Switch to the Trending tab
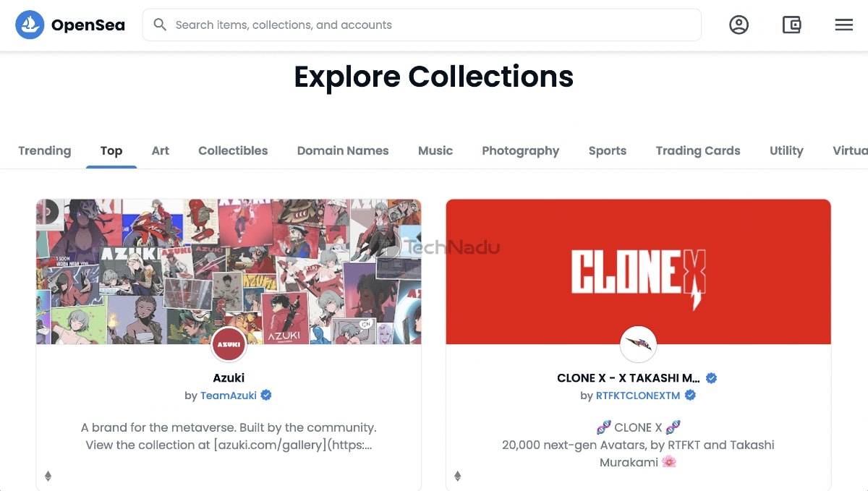Image resolution: width=868 pixels, height=491 pixels. [x=45, y=150]
